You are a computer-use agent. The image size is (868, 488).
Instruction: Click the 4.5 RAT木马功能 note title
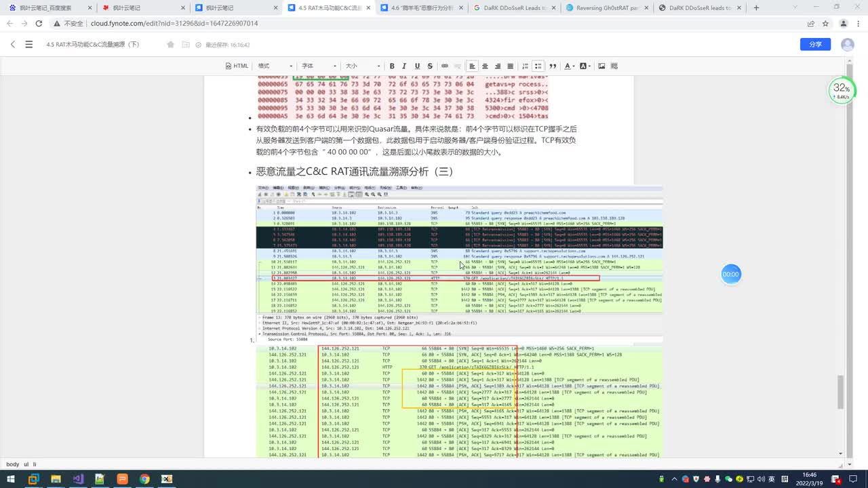coord(93,45)
